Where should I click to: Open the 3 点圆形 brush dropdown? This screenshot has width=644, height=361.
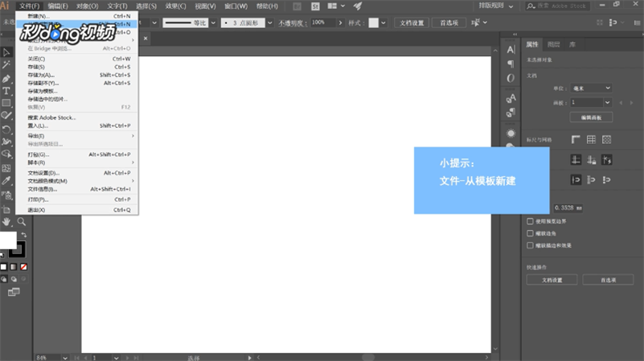(x=270, y=23)
